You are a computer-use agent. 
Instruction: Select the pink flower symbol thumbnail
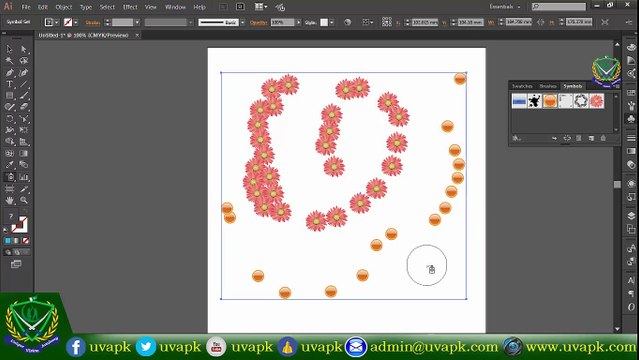click(x=597, y=101)
